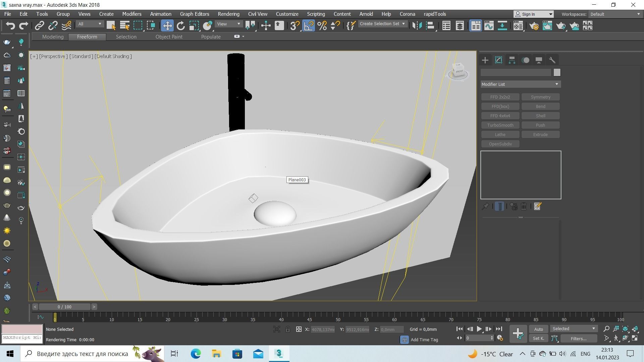Toggle Show End Result in modifier stack
Image resolution: width=644 pixels, height=362 pixels.
pos(499,206)
